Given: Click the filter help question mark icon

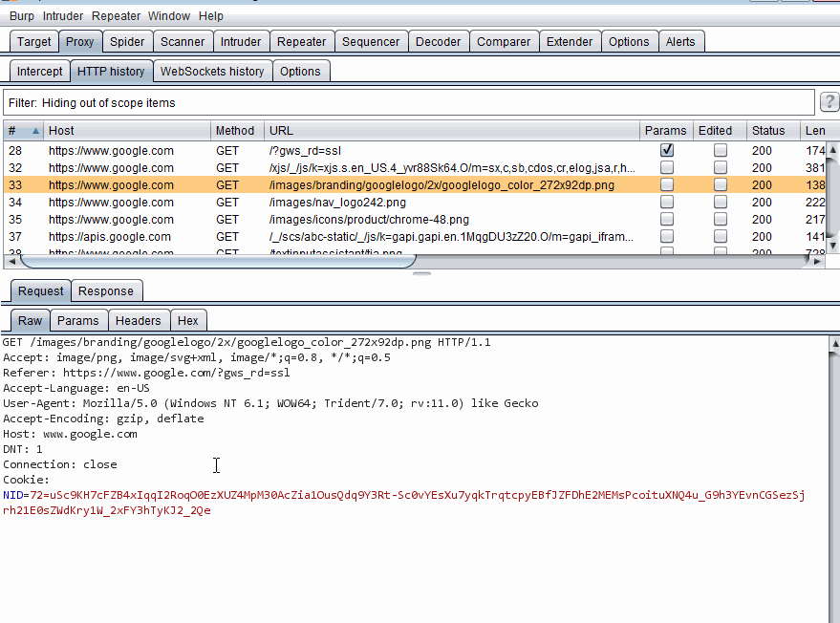Looking at the screenshot, I should [829, 103].
